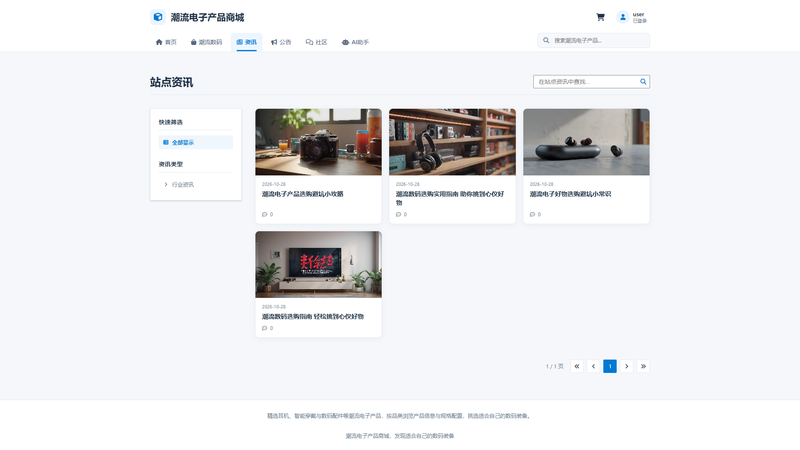Screen dimensions: 800x450
Task: Open the earbuds case article thumbnail
Action: pos(586,142)
